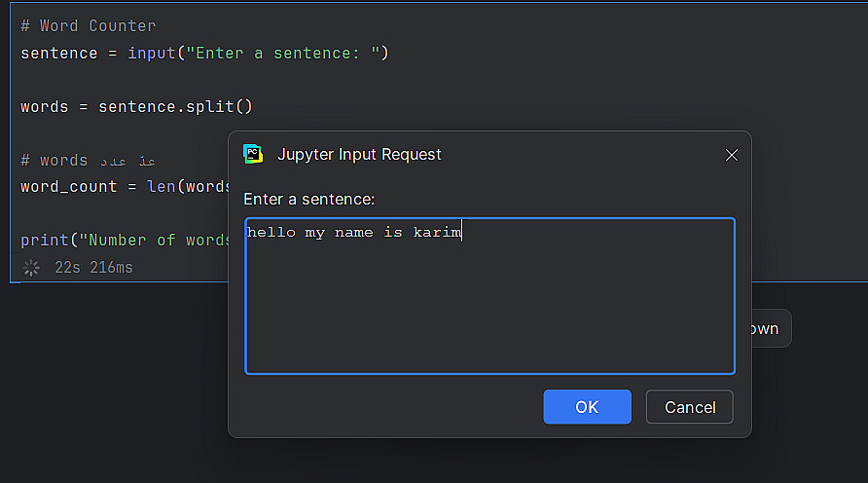Click the "Jupyter Input Request" dialog title
The height and width of the screenshot is (483, 868).
coord(359,154)
